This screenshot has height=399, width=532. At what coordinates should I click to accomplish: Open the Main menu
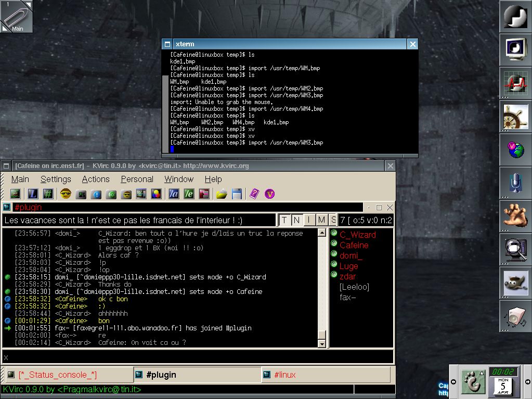(20, 179)
